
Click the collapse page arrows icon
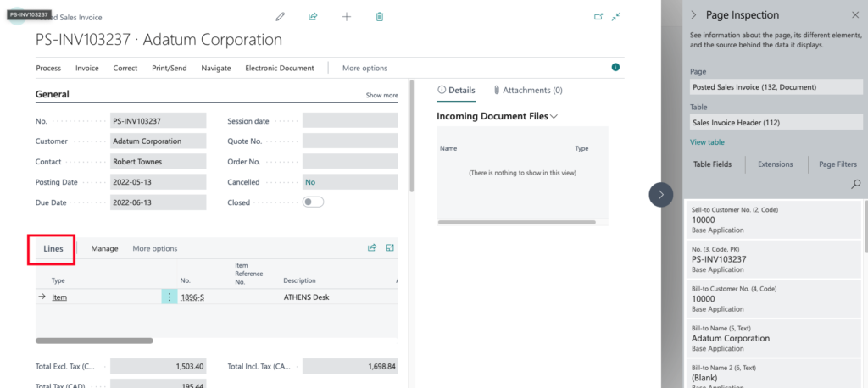(x=615, y=17)
